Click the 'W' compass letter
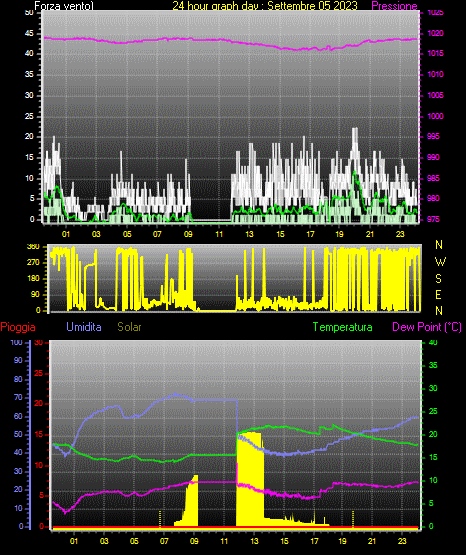 (x=440, y=262)
